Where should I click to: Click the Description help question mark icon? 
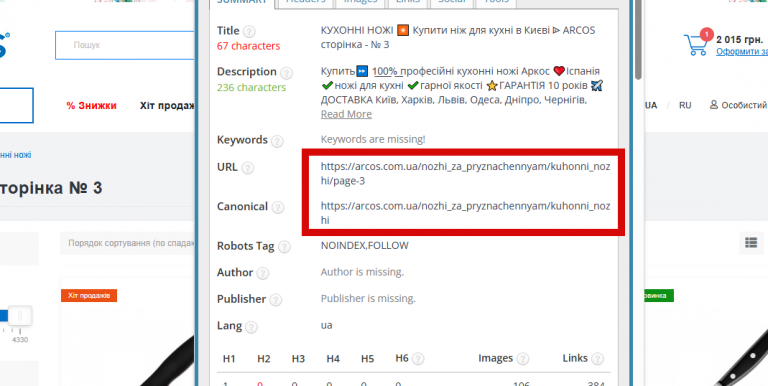click(x=287, y=73)
